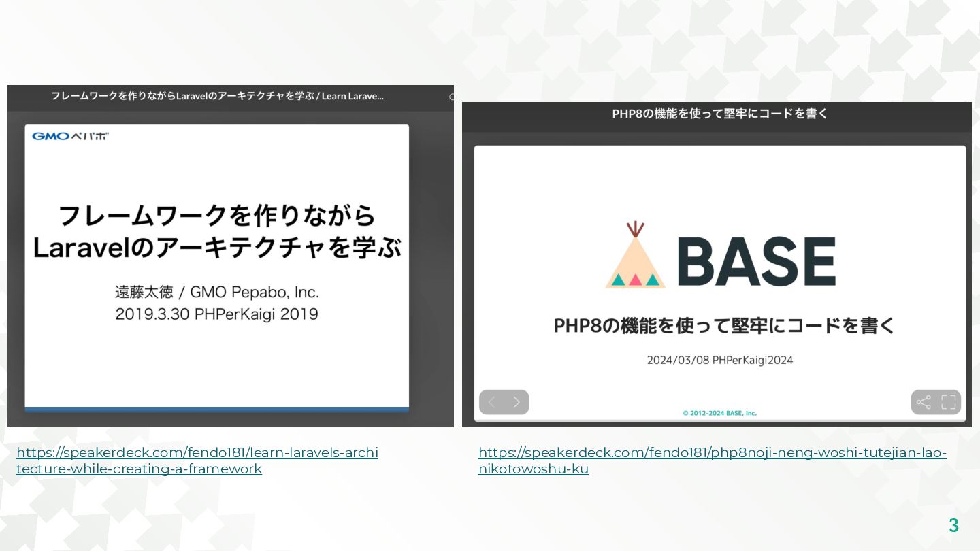The width and height of the screenshot is (980, 551).
Task: Click the Laravel deck header title bar text
Action: click(217, 96)
